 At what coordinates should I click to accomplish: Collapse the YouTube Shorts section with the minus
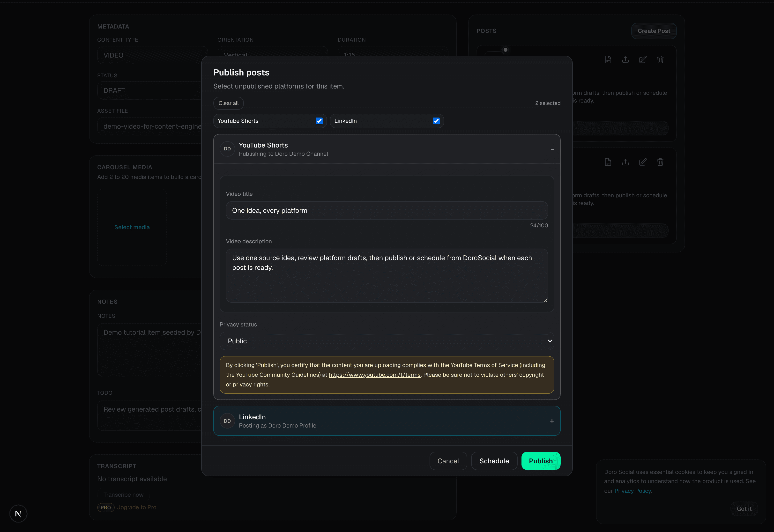(552, 149)
